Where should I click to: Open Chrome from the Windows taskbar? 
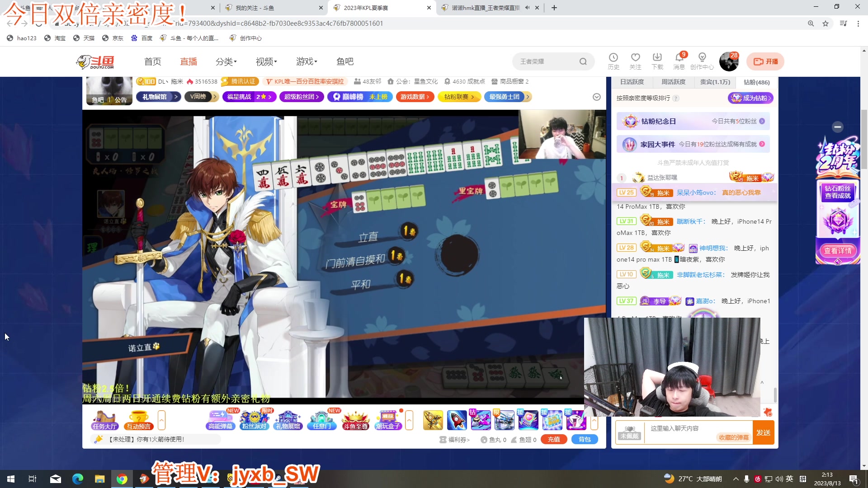[x=122, y=479]
